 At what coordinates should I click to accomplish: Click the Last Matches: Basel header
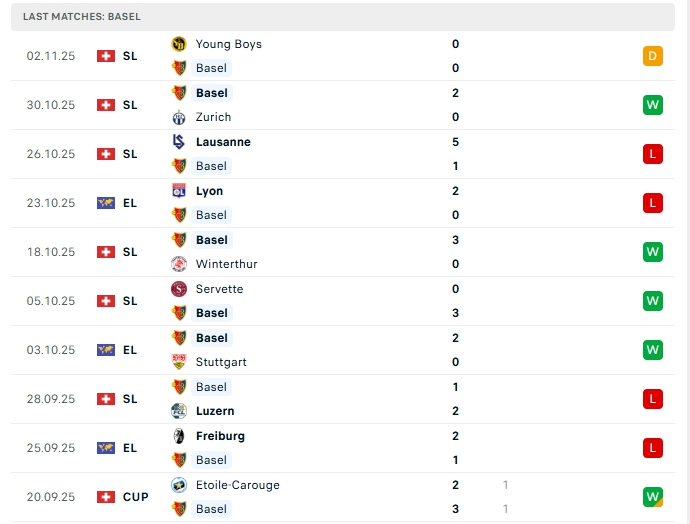(x=82, y=17)
